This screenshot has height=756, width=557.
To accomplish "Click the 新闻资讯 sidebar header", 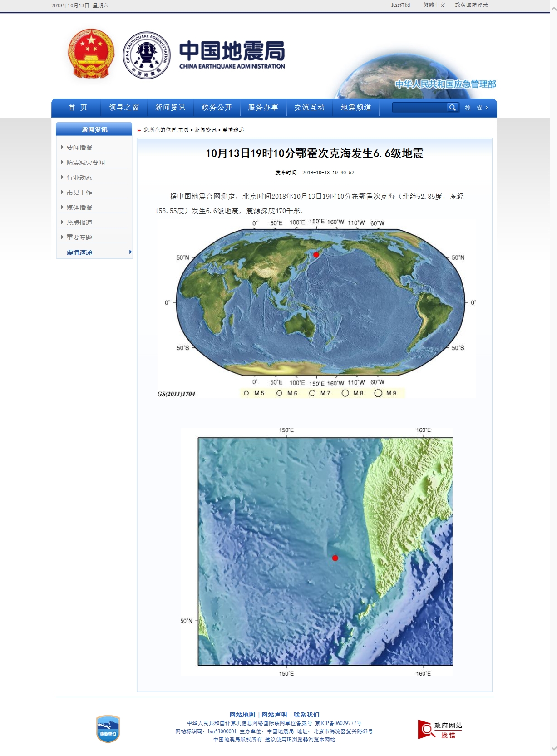I will [x=94, y=129].
